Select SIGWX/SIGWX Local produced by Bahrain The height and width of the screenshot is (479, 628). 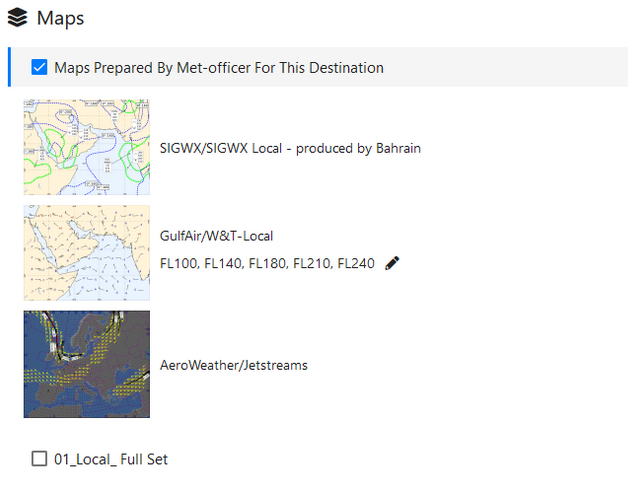(x=290, y=148)
